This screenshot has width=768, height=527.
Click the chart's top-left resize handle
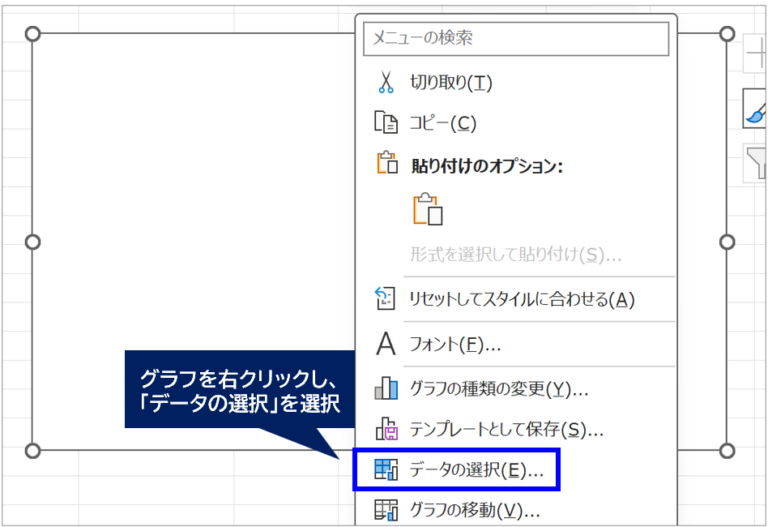click(32, 34)
